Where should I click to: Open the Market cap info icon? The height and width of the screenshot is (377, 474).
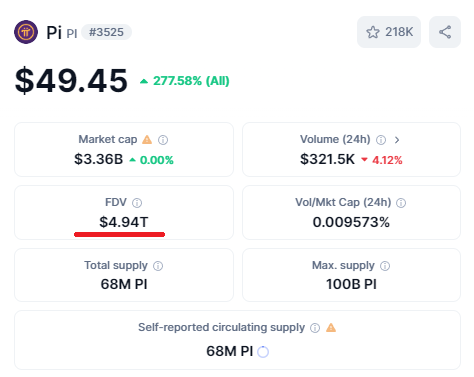point(163,140)
